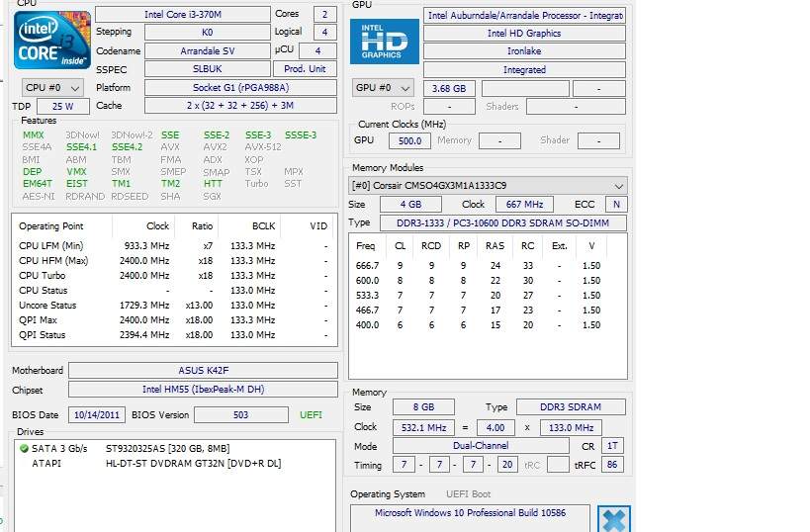
Task: Click the BIOS Version 503 field
Action: coord(240,415)
